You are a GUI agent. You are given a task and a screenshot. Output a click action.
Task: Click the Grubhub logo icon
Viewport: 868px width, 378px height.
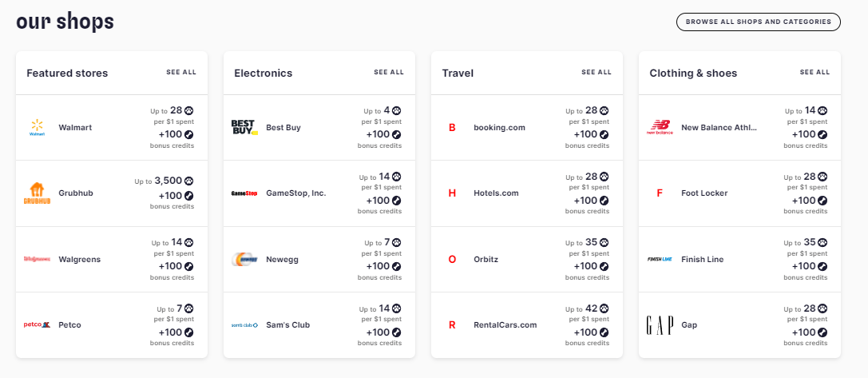tap(38, 193)
